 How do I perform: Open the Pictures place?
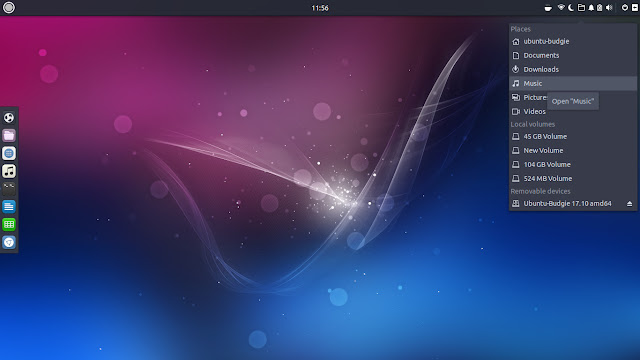tap(573, 97)
